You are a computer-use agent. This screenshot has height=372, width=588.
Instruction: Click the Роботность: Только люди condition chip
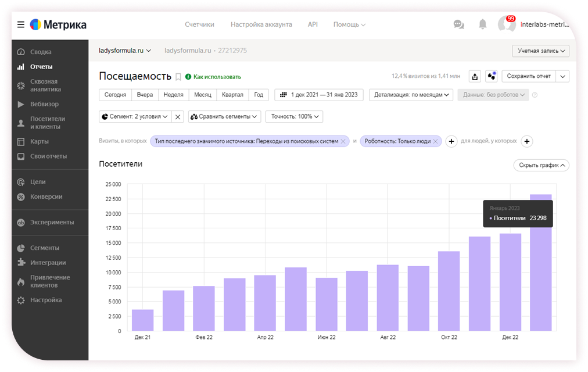(x=401, y=141)
